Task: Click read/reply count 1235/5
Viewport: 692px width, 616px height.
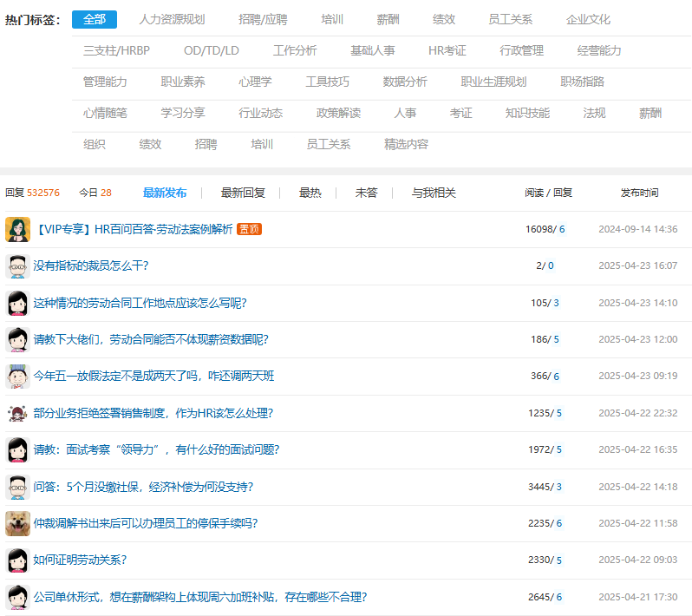Action: click(545, 413)
